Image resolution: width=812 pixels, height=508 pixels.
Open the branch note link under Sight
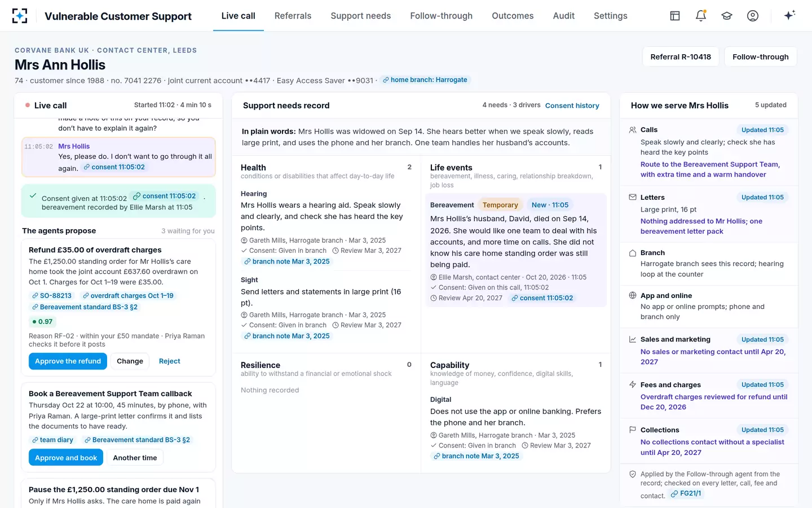(287, 336)
